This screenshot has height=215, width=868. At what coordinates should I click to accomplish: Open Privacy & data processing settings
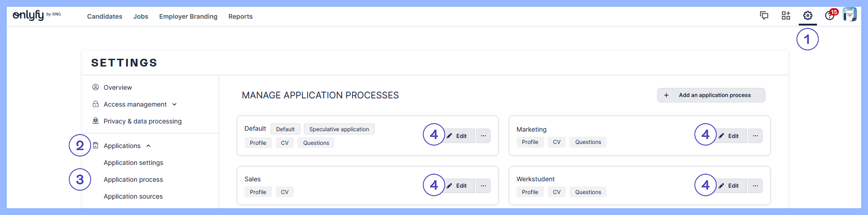(142, 121)
